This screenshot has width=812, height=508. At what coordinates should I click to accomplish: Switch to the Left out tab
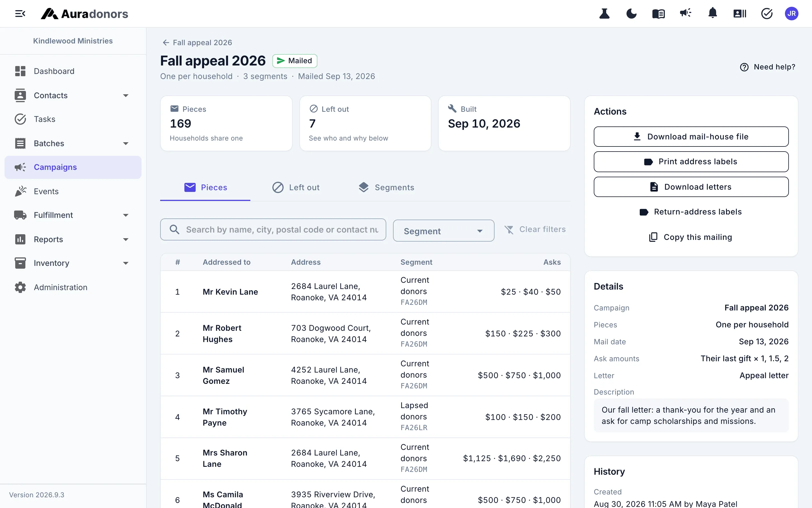pyautogui.click(x=295, y=187)
